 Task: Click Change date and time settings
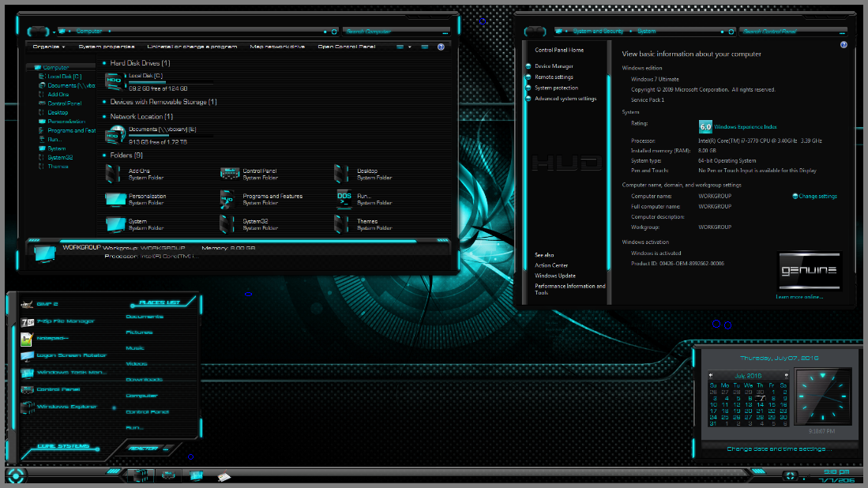[x=779, y=449]
